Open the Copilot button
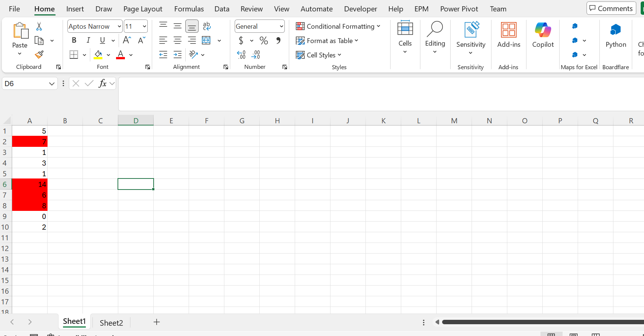The height and width of the screenshot is (336, 644). pos(543,35)
